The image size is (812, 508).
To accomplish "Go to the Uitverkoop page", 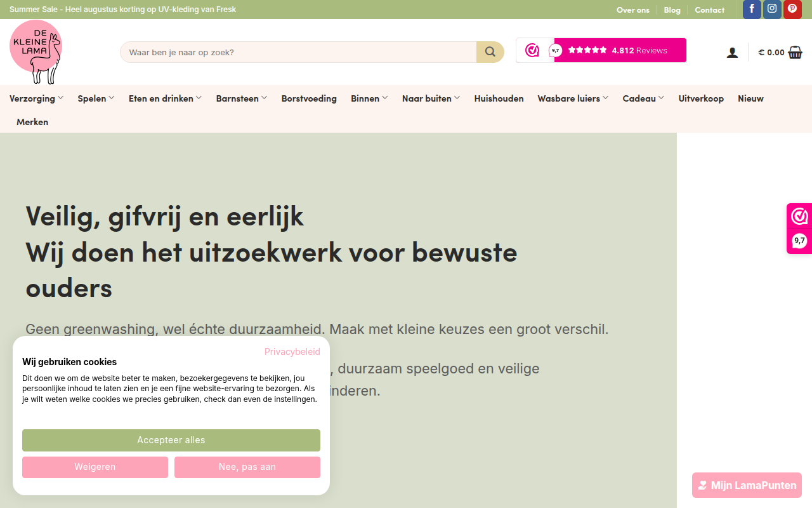I will coord(701,98).
